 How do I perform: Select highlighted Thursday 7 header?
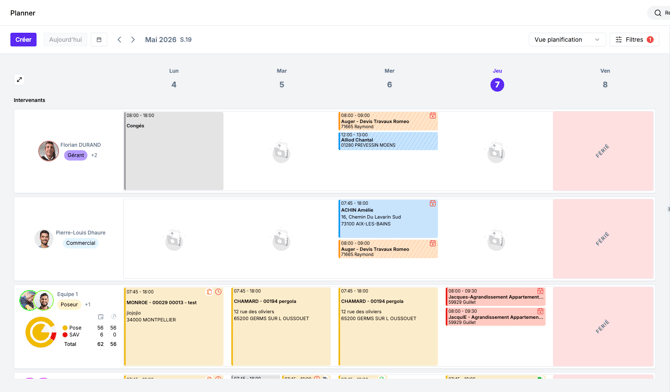(x=497, y=84)
